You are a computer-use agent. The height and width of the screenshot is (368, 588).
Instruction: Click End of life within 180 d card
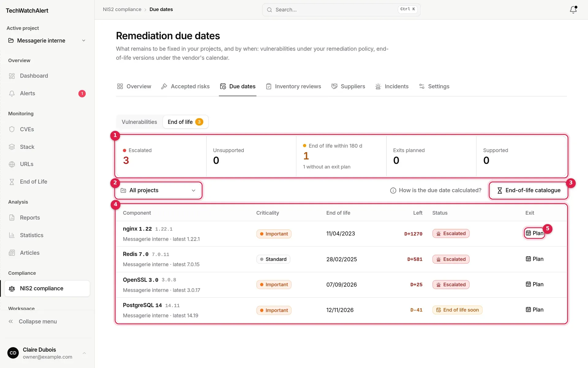tap(341, 156)
